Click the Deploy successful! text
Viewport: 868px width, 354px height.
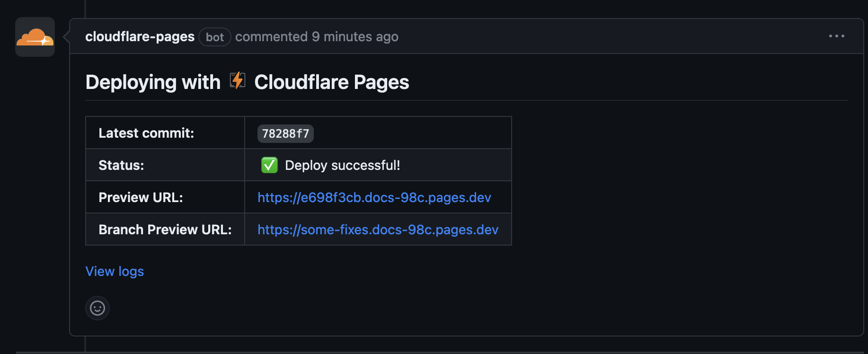(342, 165)
